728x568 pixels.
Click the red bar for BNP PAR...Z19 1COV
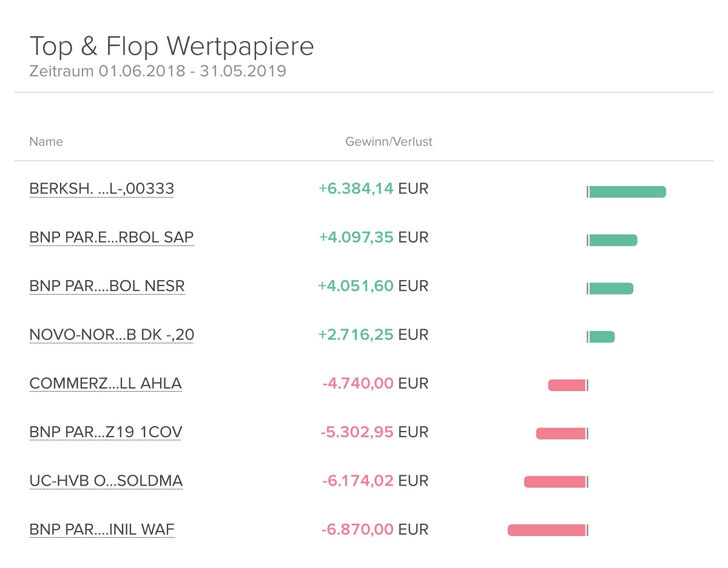point(561,433)
